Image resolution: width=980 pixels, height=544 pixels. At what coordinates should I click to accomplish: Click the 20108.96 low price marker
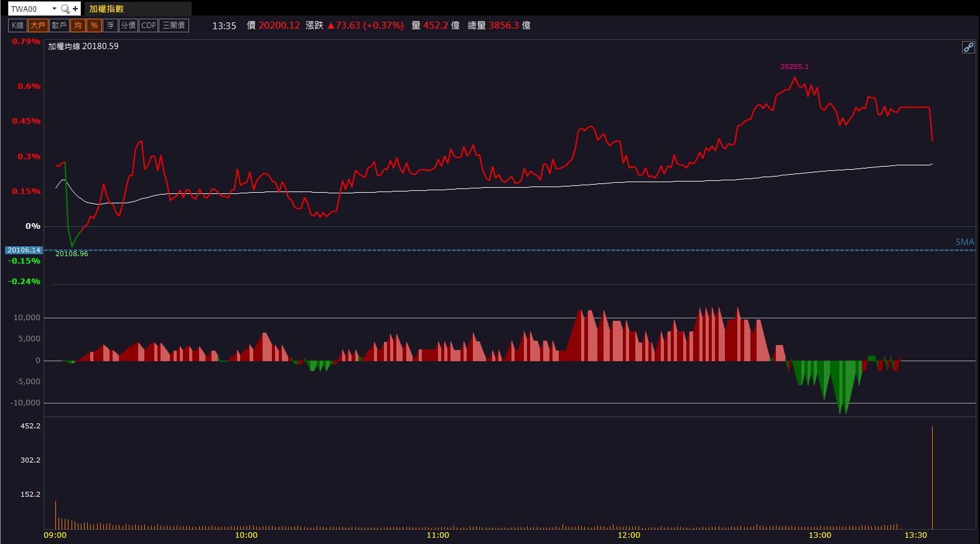[72, 254]
